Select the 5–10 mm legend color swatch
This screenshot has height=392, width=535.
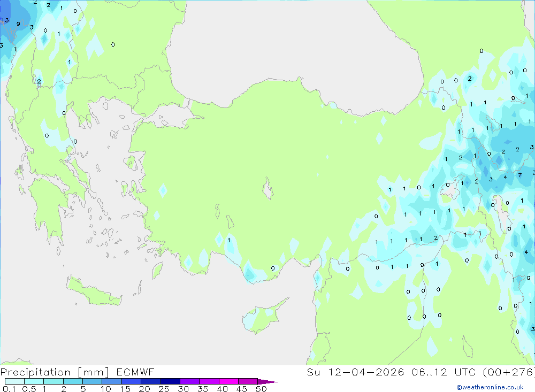[93, 381]
